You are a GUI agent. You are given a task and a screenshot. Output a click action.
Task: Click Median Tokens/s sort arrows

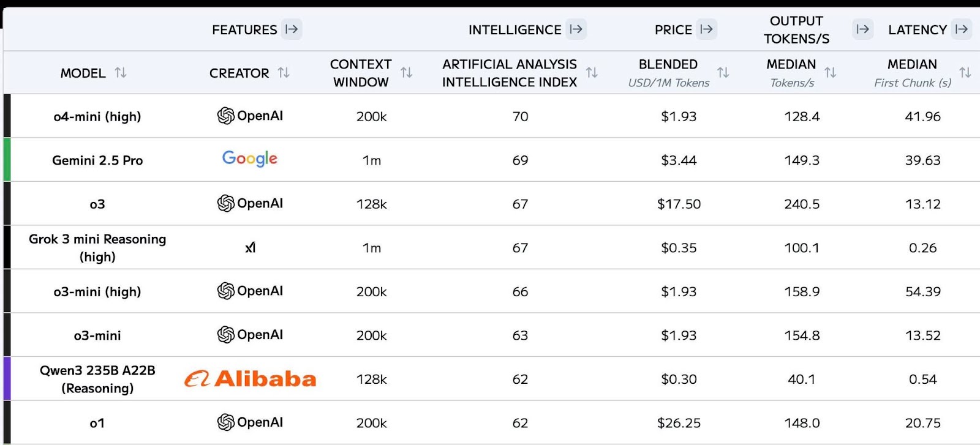[830, 73]
